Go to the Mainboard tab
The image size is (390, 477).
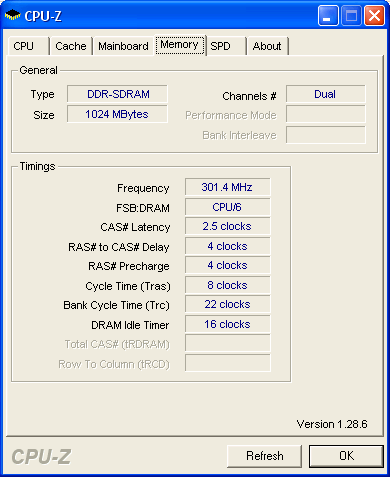[x=123, y=46]
